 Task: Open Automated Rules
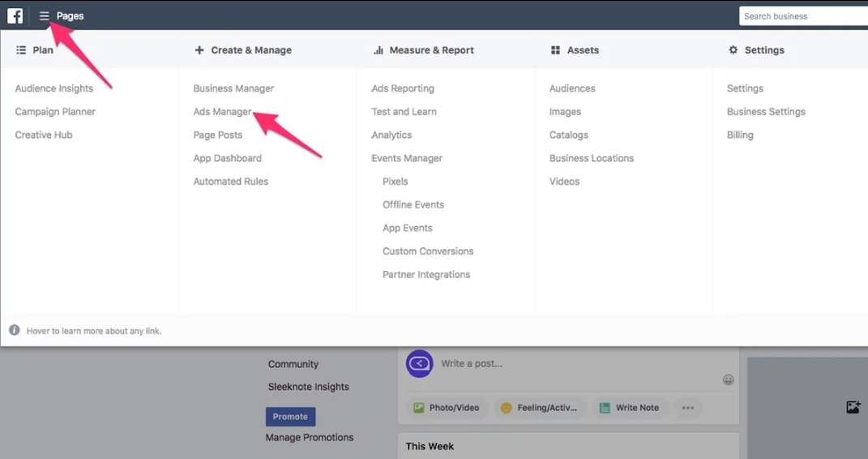coord(231,182)
